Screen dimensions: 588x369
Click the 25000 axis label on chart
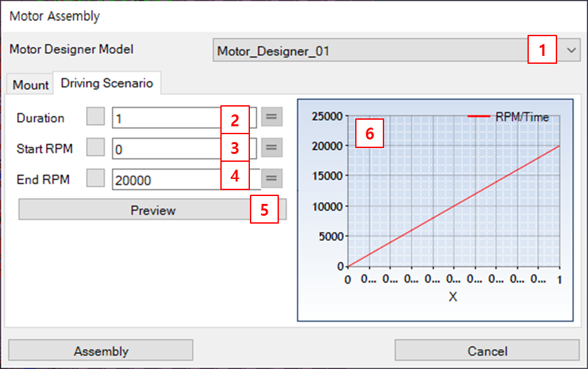(327, 116)
